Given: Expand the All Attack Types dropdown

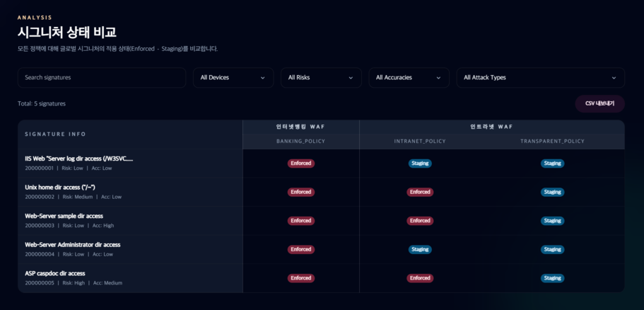Looking at the screenshot, I should tap(539, 78).
